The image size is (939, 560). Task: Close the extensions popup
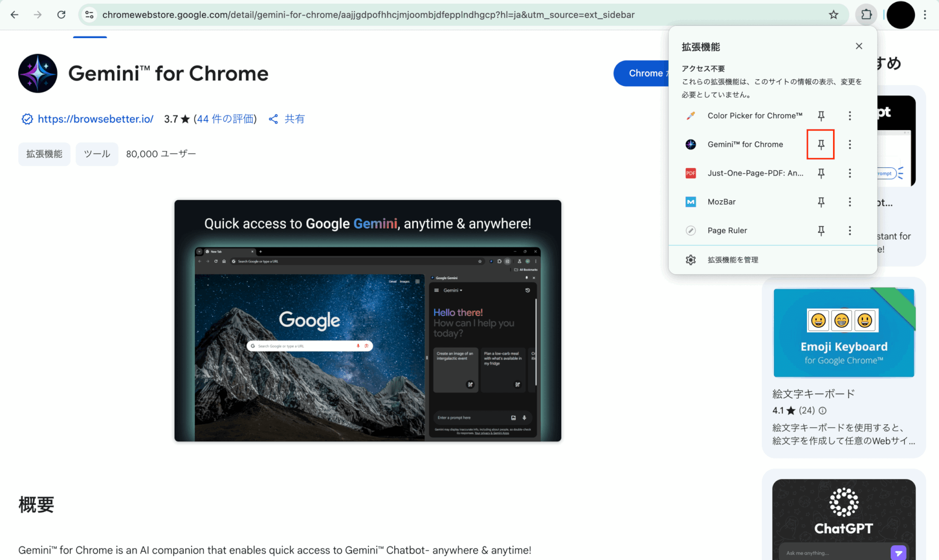[x=859, y=46]
